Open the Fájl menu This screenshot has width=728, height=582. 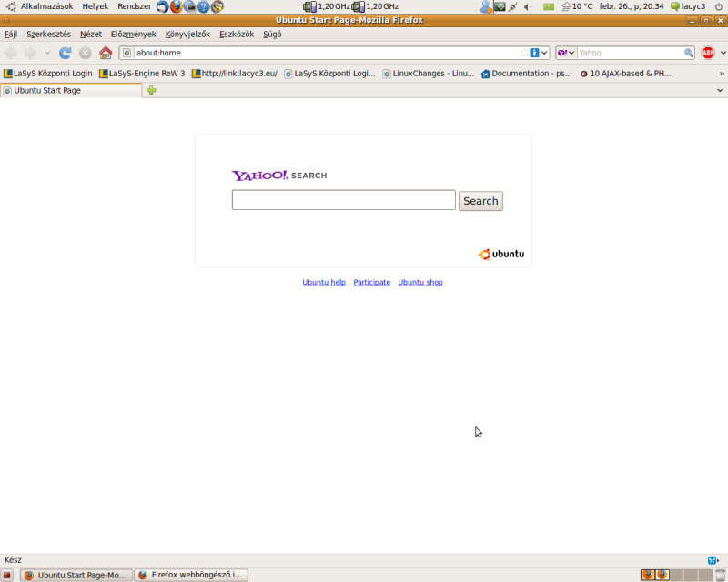(x=11, y=35)
